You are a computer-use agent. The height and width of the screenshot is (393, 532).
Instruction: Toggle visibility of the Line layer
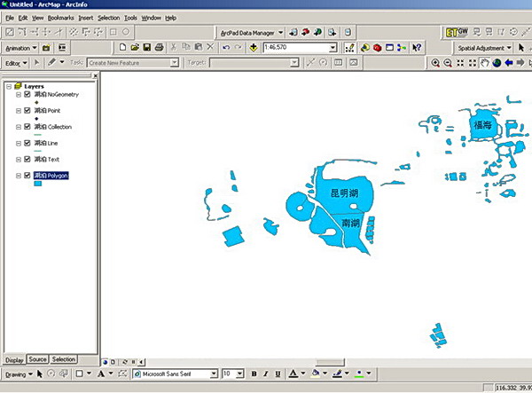pos(27,143)
